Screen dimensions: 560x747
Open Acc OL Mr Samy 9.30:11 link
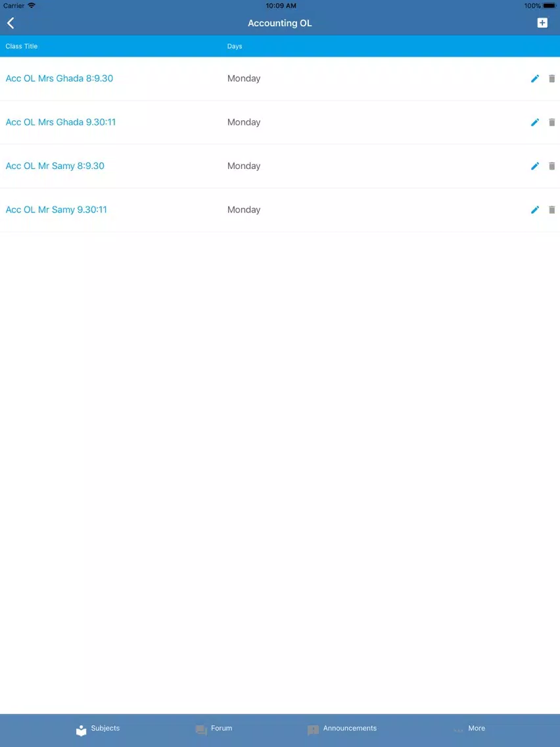[56, 210]
